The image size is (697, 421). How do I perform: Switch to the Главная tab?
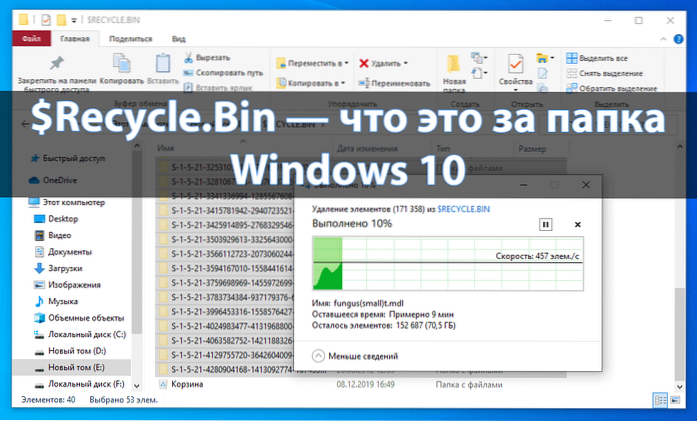75,39
